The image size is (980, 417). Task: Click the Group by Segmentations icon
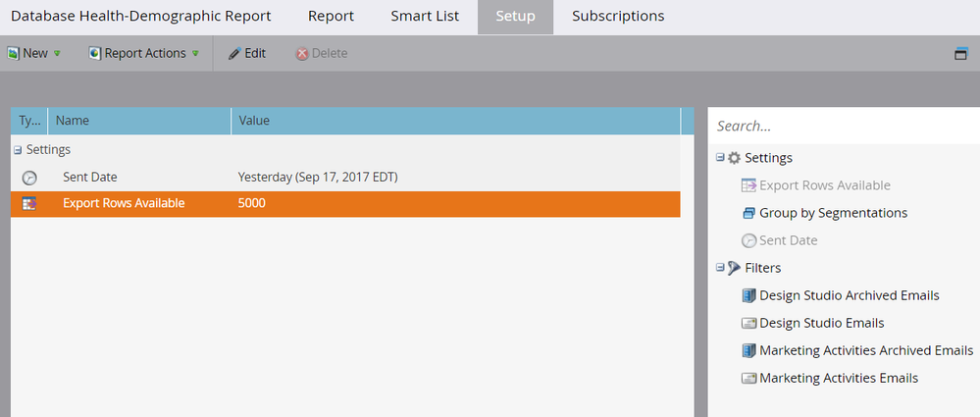coord(748,213)
